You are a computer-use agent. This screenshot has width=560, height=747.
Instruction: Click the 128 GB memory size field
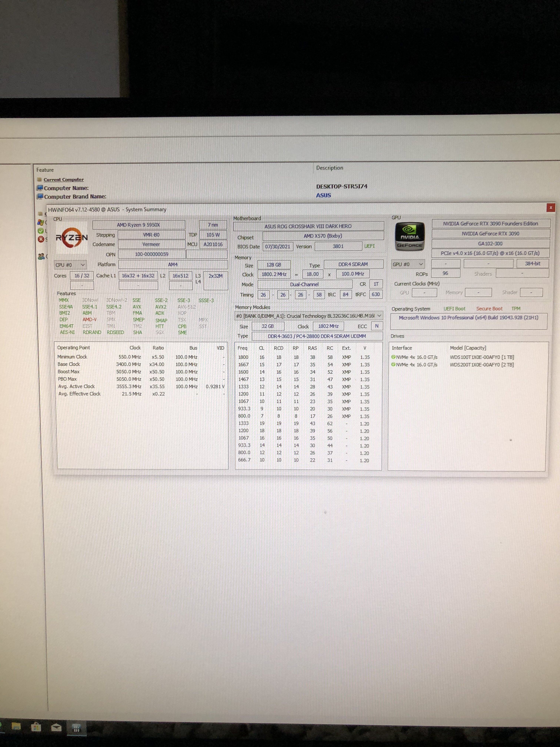point(274,265)
